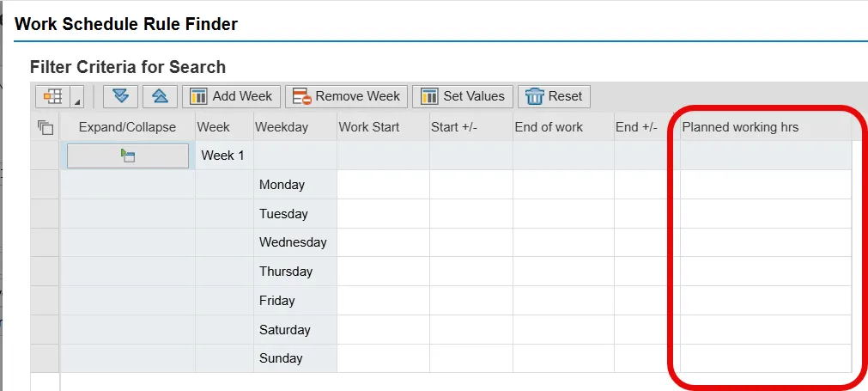Viewport: 868px width, 391px height.
Task: Click the select-all rows icon in header
Action: point(46,127)
